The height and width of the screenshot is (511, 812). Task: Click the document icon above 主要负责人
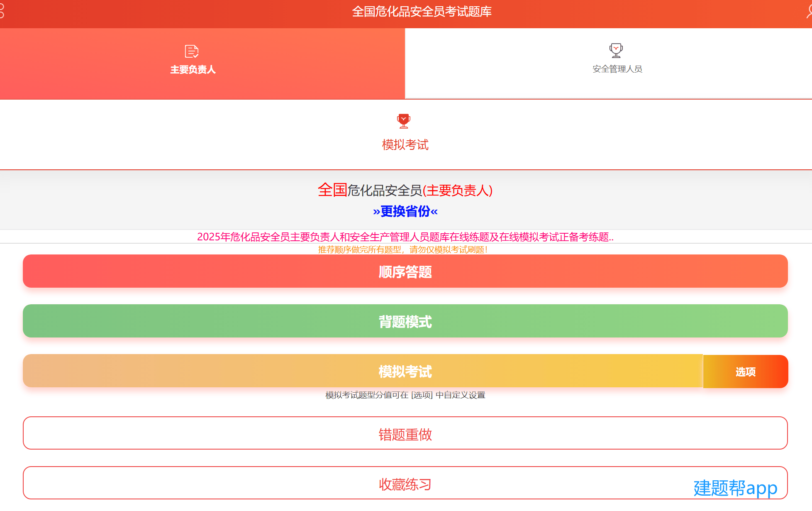pyautogui.click(x=192, y=51)
